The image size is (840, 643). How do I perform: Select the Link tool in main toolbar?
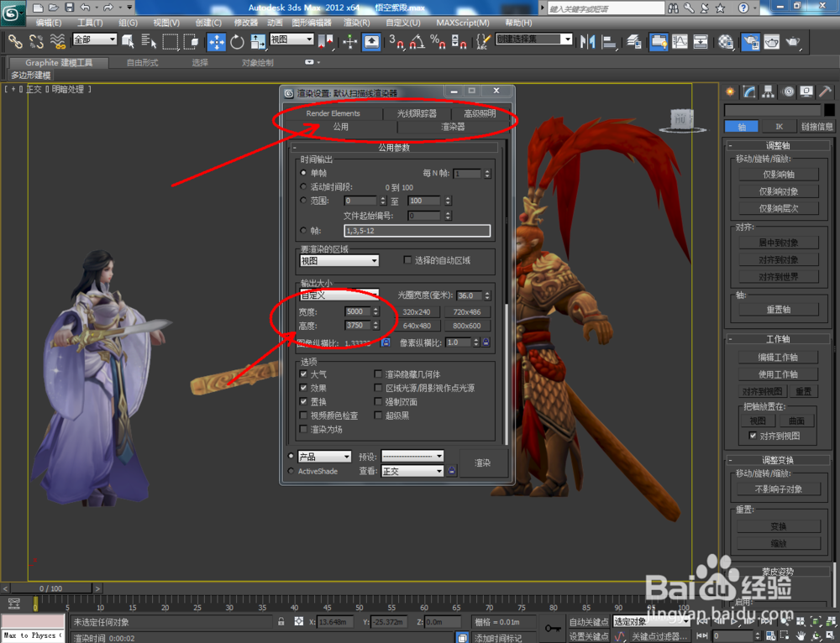point(14,40)
